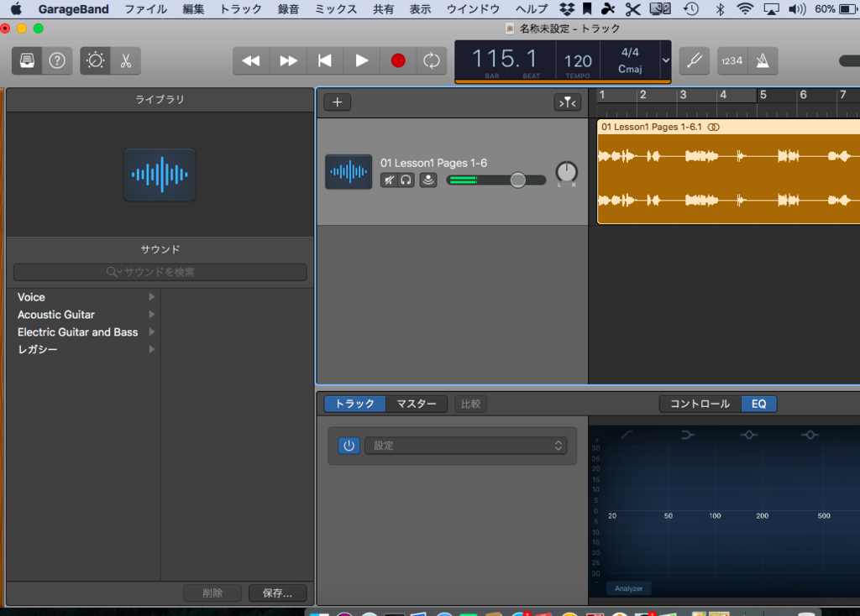
Task: Toggle the Metronome button
Action: point(763,60)
